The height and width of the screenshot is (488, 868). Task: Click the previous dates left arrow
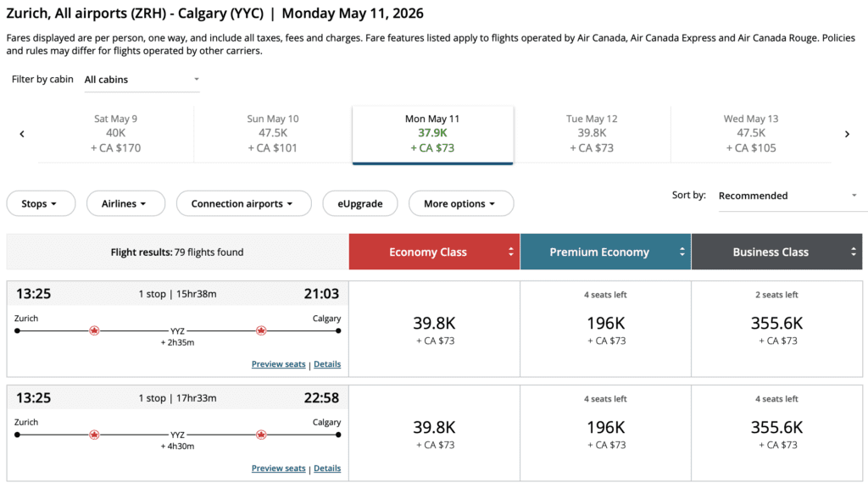22,134
